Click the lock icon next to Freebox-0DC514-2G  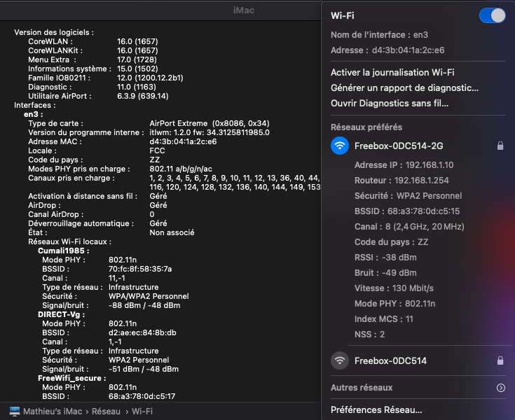tap(500, 146)
